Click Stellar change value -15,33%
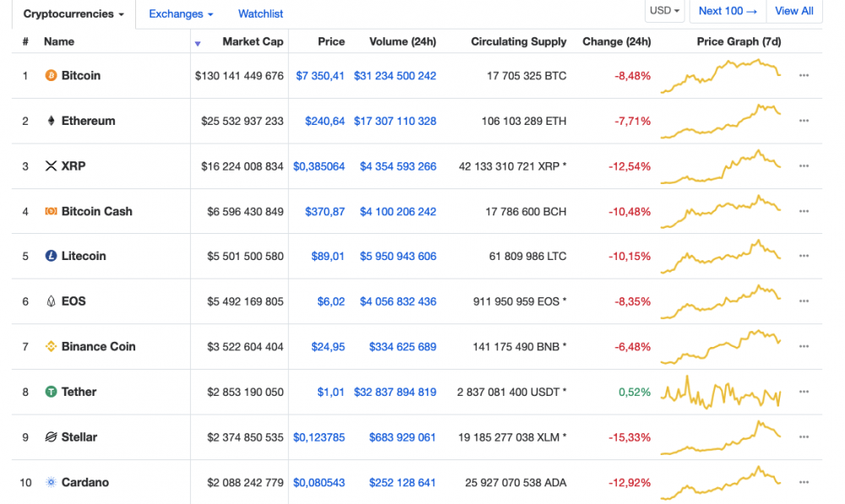 tap(630, 437)
